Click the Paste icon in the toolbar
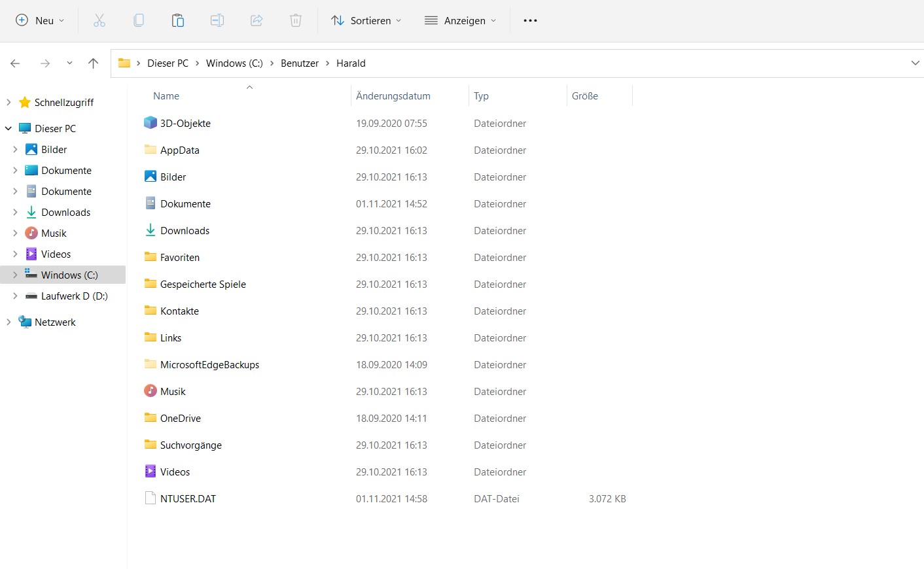The image size is (924, 569). [x=178, y=20]
